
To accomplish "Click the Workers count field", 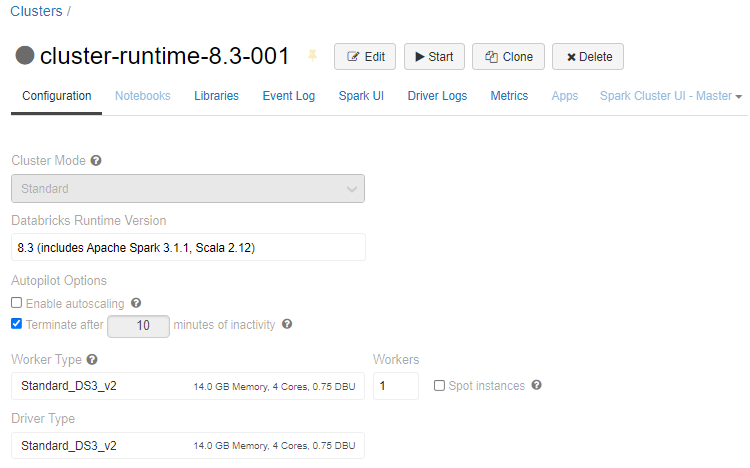I will point(396,386).
